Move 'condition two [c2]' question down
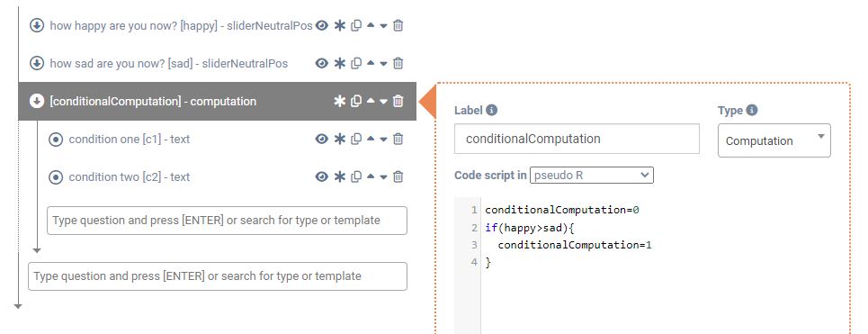This screenshot has width=868, height=334. point(383,177)
